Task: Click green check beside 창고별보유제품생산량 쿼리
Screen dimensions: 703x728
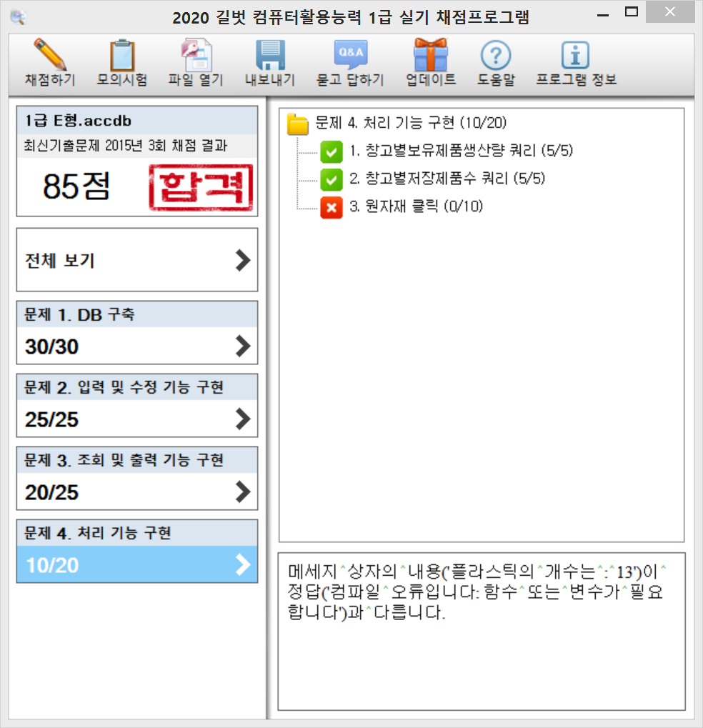Action: 331,151
